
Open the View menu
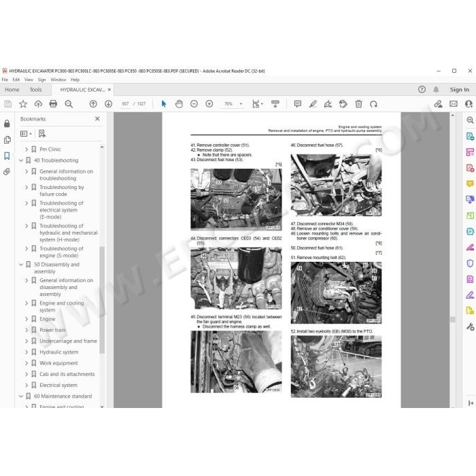29,80
